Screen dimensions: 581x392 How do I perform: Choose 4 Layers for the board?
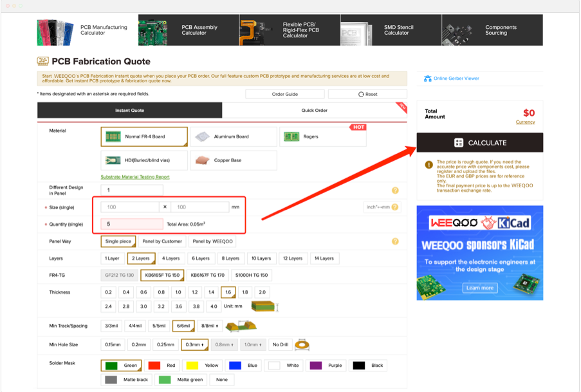tap(171, 258)
